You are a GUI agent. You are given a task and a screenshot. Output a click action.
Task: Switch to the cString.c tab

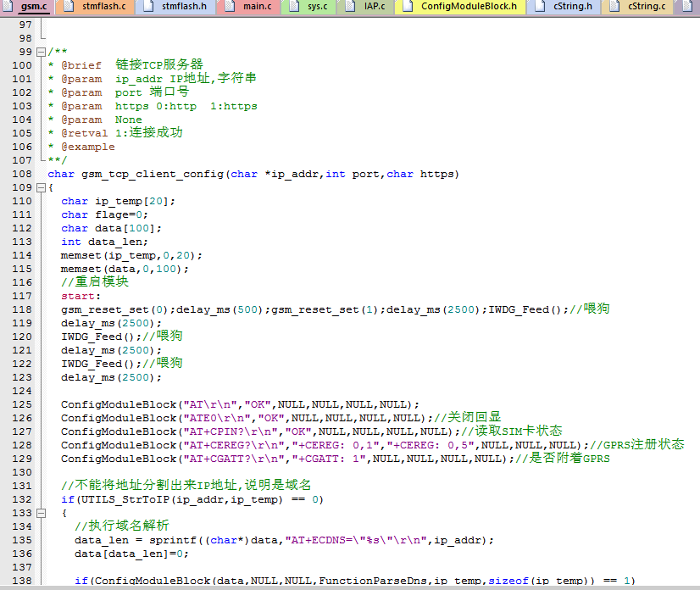coord(646,7)
